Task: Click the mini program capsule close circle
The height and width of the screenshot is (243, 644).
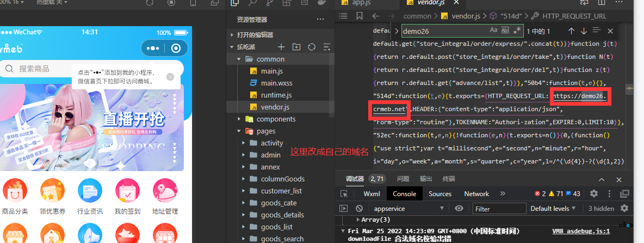Action: [176, 48]
